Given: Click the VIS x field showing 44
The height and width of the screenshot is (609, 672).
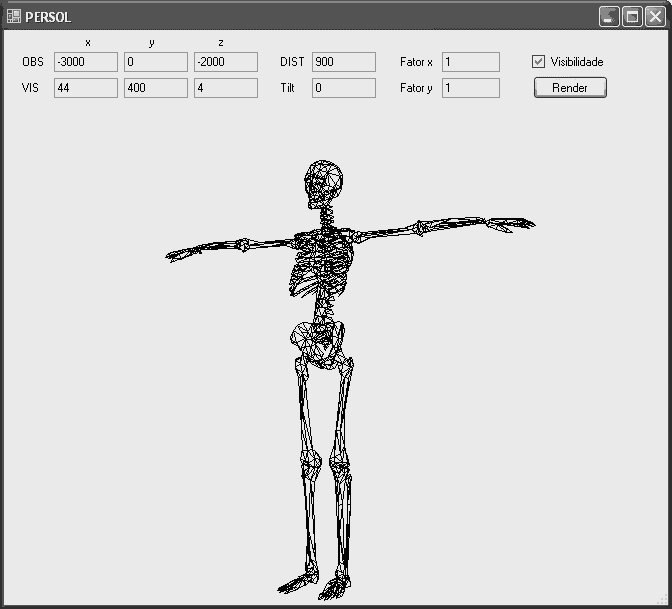Looking at the screenshot, I should pos(86,88).
